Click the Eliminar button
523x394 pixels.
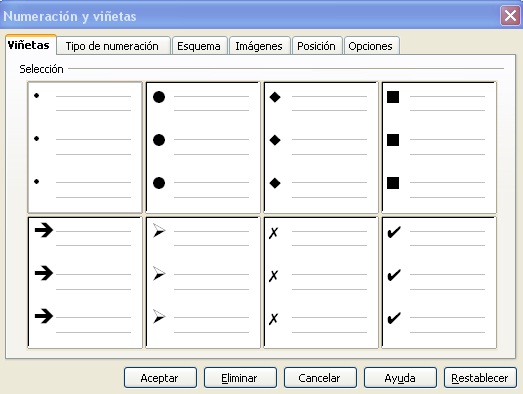tap(240, 378)
